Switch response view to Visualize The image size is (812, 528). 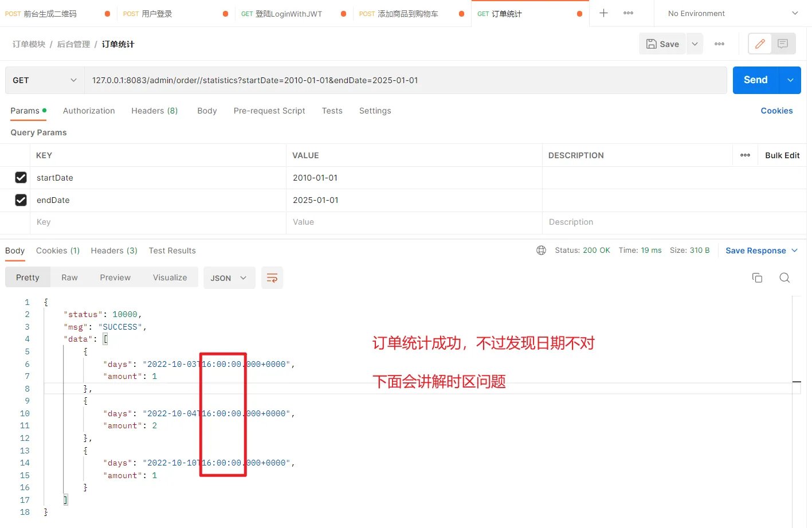(x=170, y=277)
